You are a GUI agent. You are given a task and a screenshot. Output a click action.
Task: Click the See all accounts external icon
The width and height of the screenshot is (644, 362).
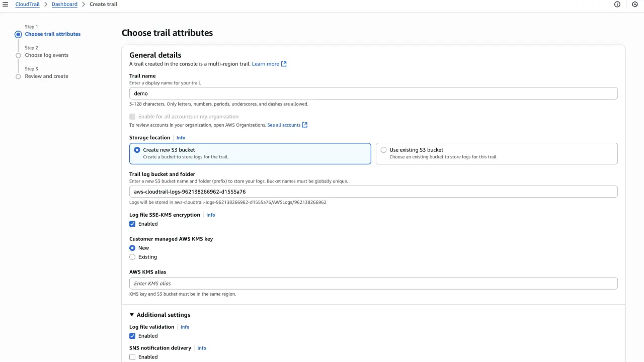304,125
